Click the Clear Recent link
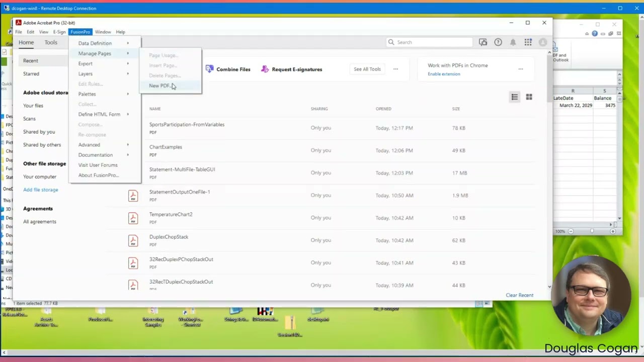The height and width of the screenshot is (362, 644). coord(519,295)
